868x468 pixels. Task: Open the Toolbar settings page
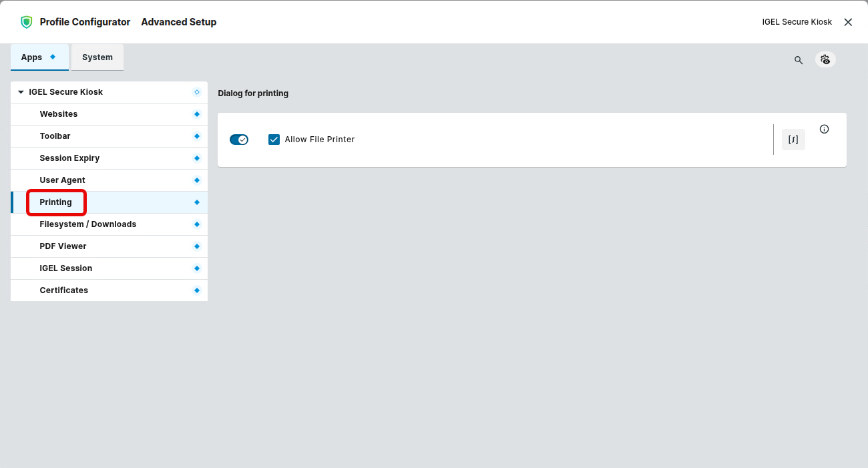55,136
